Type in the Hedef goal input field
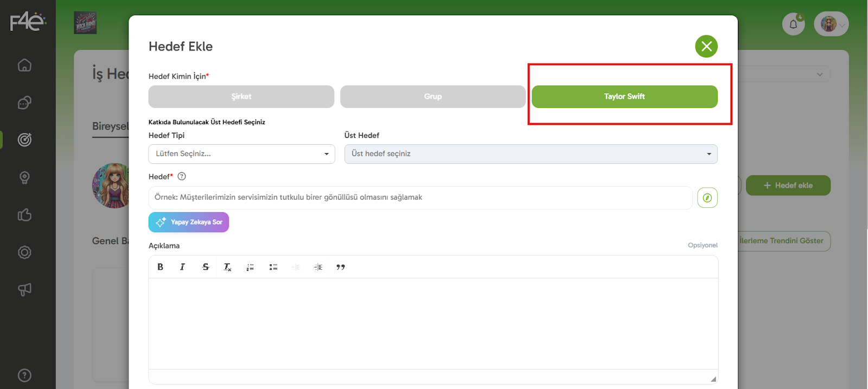Image resolution: width=868 pixels, height=389 pixels. (x=420, y=198)
